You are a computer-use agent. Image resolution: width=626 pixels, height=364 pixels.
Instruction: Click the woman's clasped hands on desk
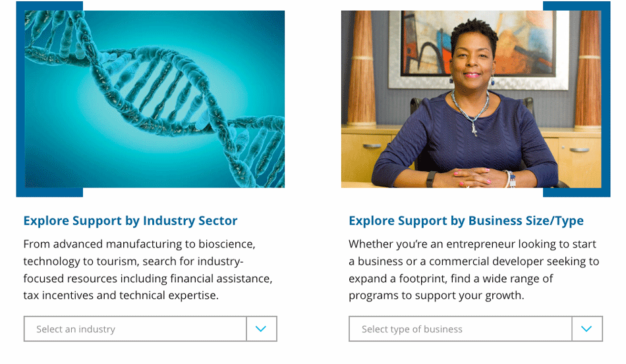[470, 176]
